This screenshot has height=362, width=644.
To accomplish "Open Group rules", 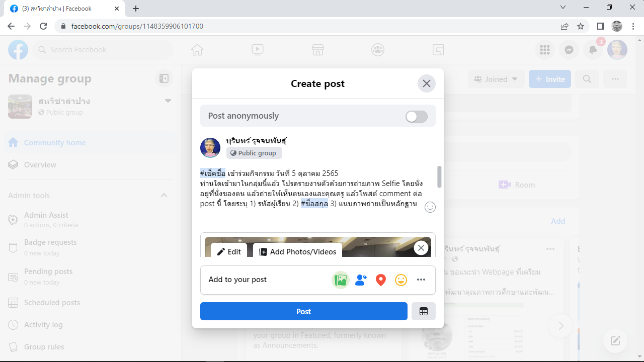I will tap(91, 347).
